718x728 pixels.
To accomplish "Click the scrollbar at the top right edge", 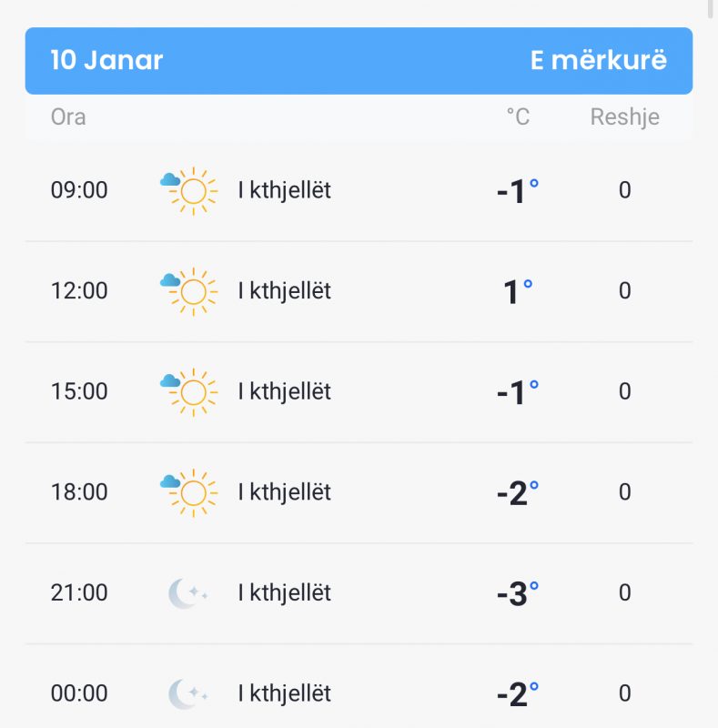I will click(x=710, y=9).
